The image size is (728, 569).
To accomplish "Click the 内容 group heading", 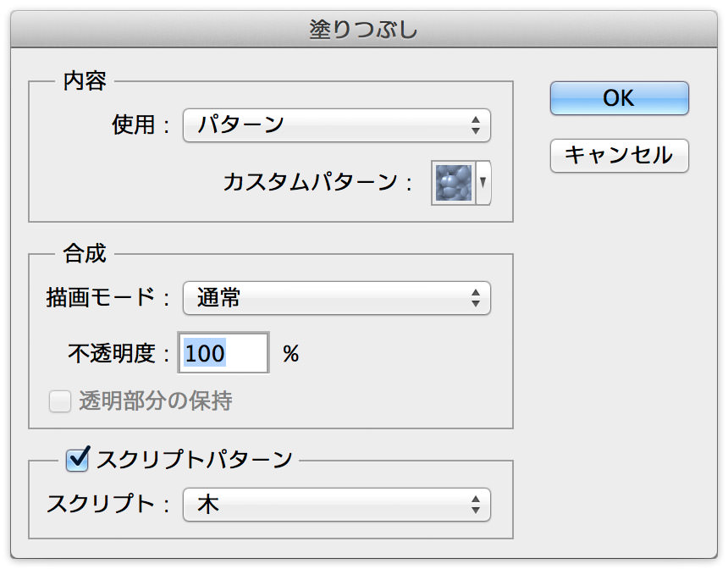I will click(x=85, y=80).
